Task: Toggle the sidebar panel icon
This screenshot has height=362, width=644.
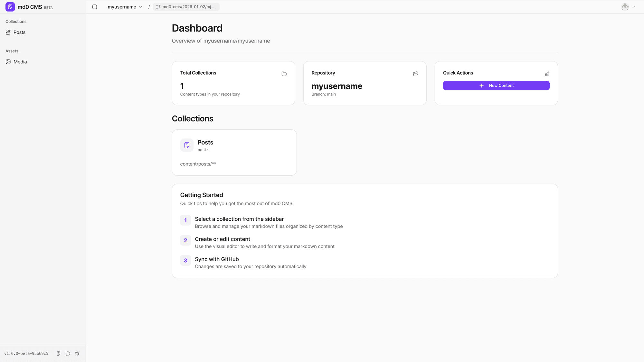Action: click(95, 7)
